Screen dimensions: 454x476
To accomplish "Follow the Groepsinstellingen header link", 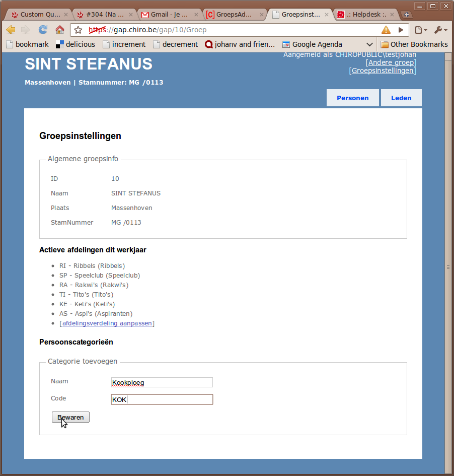I will pyautogui.click(x=383, y=71).
